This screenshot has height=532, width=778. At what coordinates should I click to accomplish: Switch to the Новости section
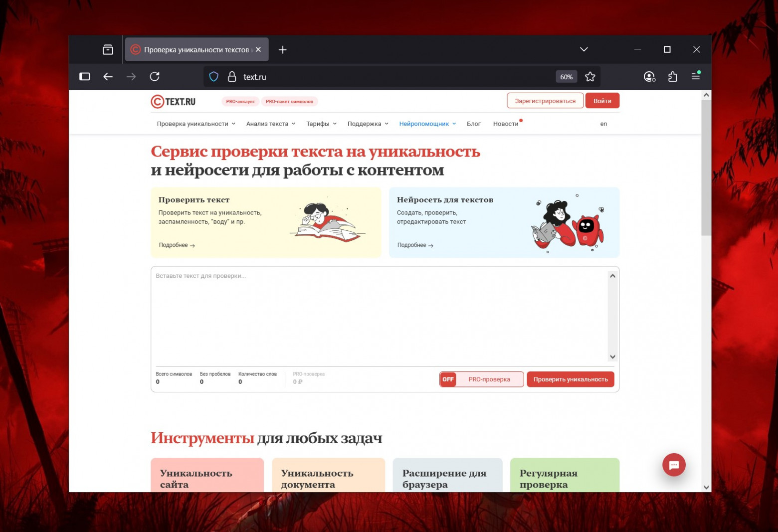point(505,124)
